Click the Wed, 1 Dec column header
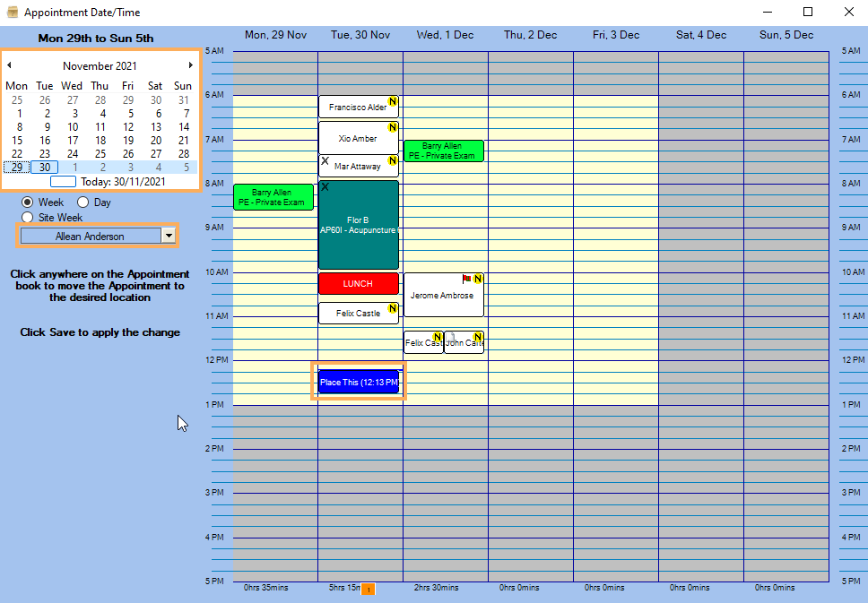Viewport: 868px width, 603px height. [445, 35]
